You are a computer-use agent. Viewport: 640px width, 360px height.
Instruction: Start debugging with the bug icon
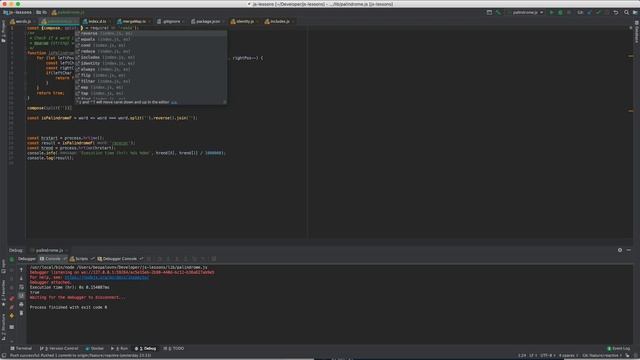click(560, 13)
